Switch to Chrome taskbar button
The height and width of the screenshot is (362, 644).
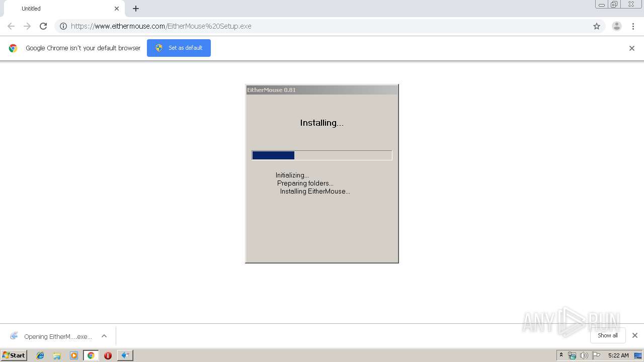(x=91, y=355)
